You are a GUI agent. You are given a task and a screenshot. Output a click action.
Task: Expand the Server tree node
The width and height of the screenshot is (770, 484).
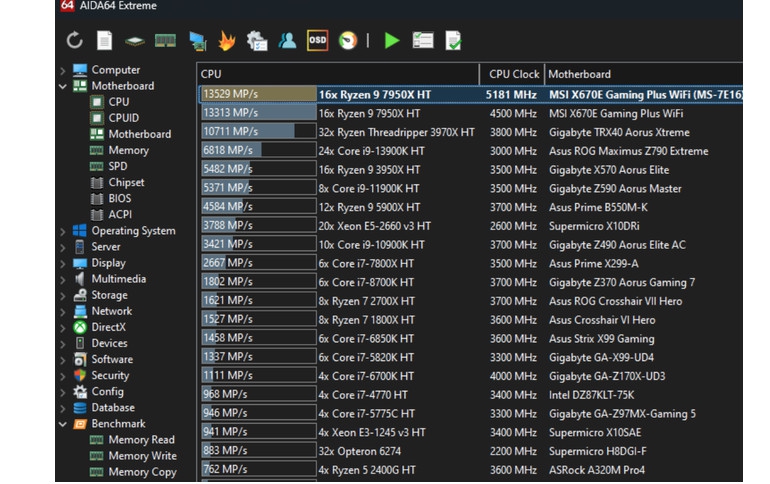(63, 247)
